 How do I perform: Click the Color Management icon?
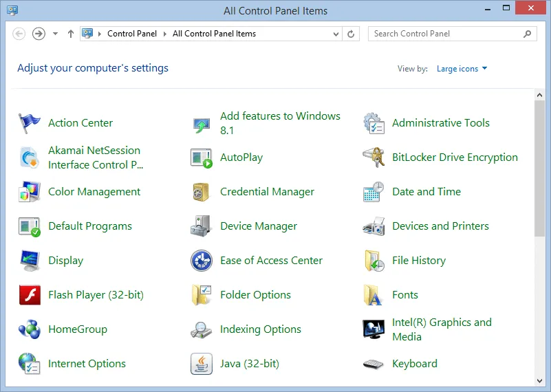click(30, 192)
